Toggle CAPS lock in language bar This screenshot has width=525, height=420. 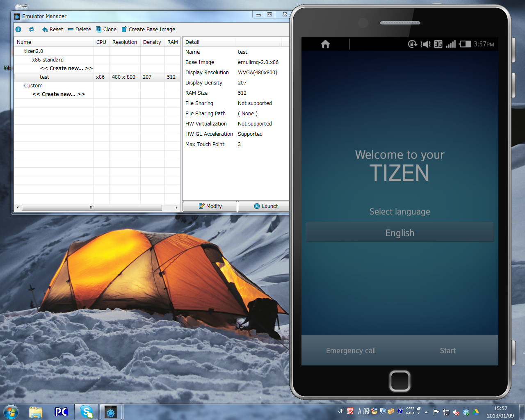coord(410,409)
